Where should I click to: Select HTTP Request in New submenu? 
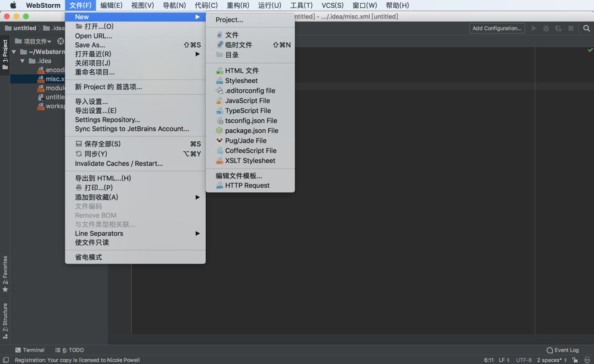[x=250, y=185]
